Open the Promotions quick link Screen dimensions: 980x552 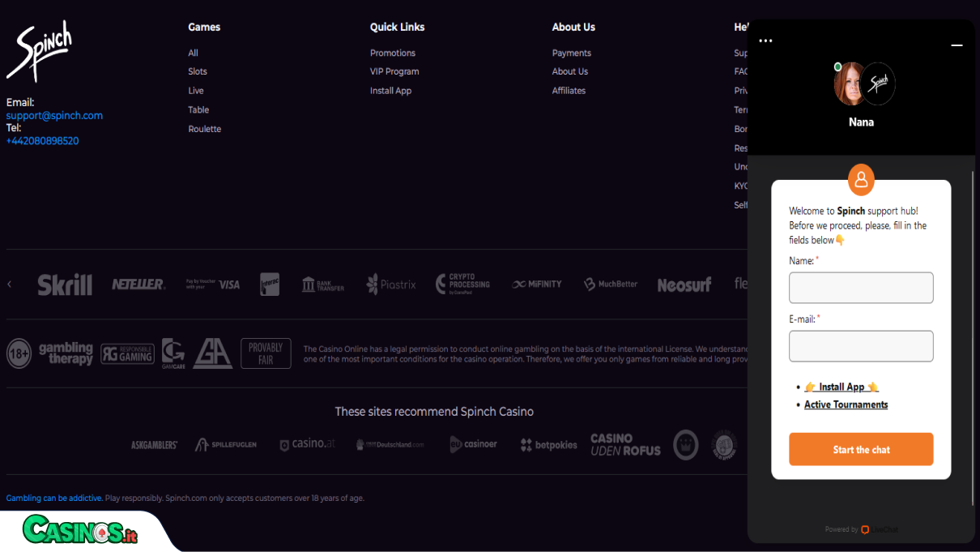(393, 53)
